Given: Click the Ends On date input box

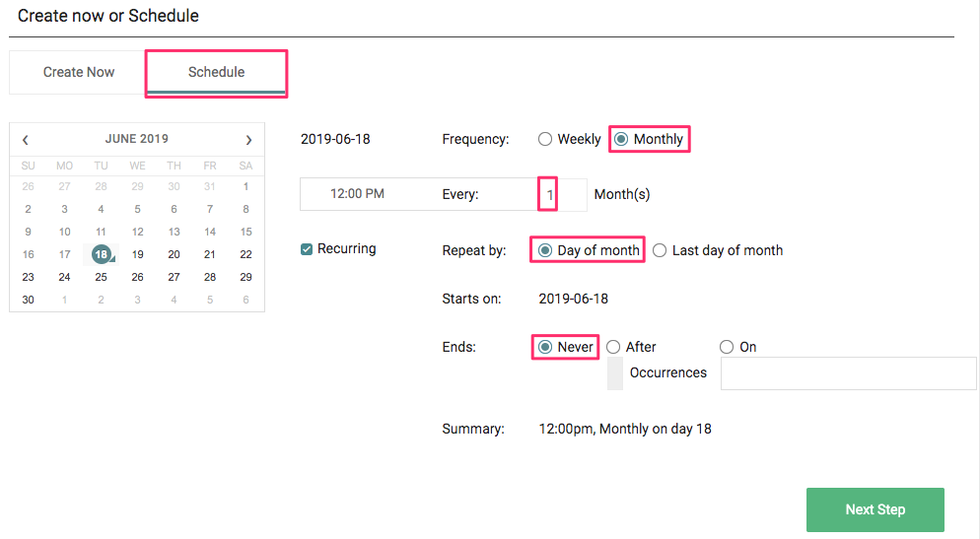Looking at the screenshot, I should pos(848,373).
